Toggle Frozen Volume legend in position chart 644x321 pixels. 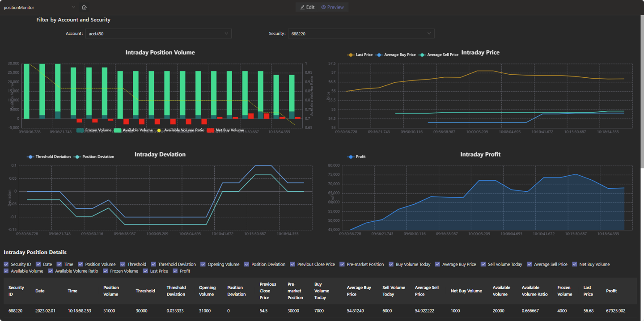tap(80, 130)
